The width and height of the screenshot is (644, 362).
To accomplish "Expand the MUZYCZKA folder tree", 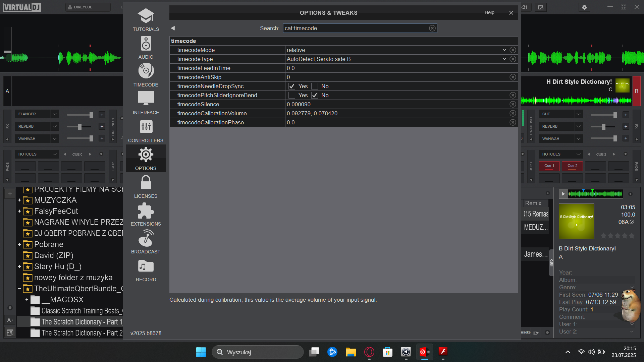I will coord(19,200).
